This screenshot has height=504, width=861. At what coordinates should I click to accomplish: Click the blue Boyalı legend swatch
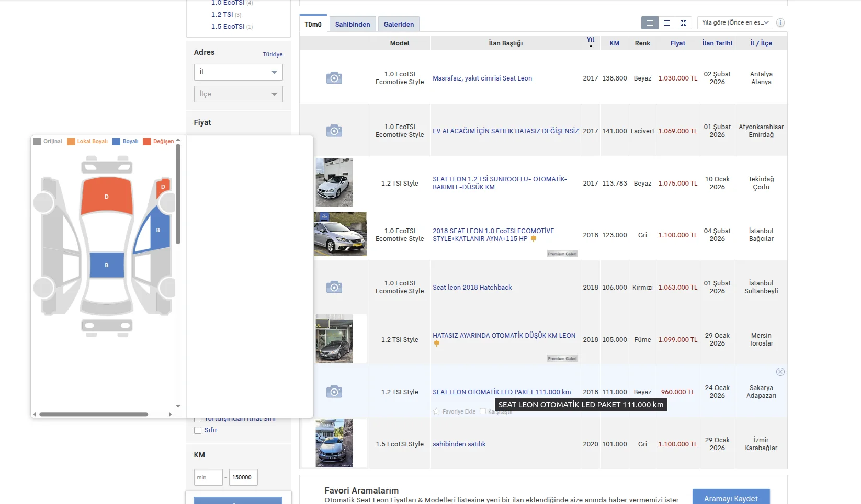click(117, 141)
